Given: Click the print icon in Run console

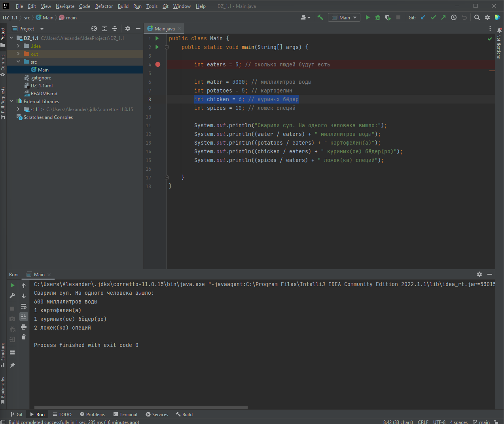Looking at the screenshot, I should [x=24, y=327].
